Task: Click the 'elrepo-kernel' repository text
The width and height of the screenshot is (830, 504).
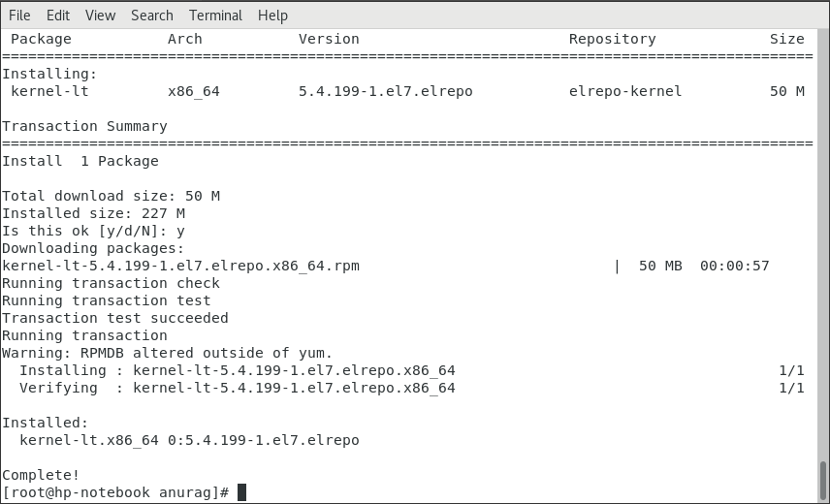Action: (625, 91)
